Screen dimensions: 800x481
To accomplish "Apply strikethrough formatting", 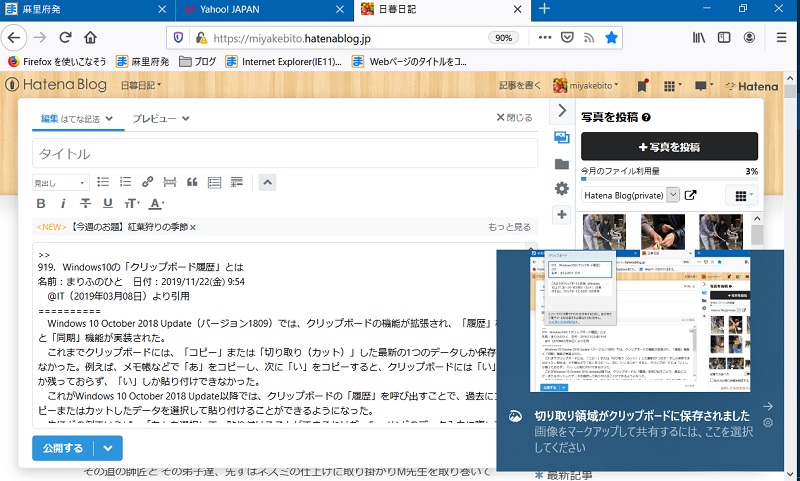I will pos(85,204).
